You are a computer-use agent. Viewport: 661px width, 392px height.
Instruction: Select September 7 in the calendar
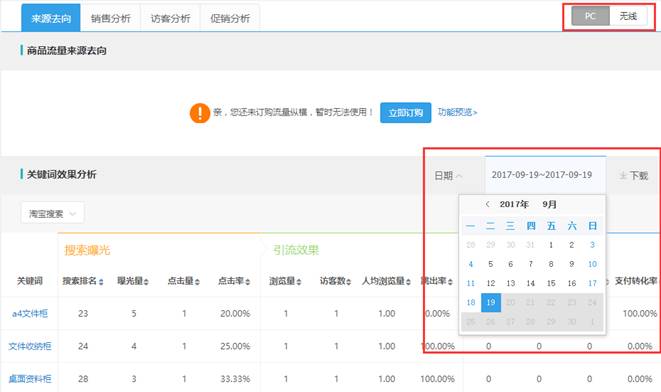(x=531, y=264)
